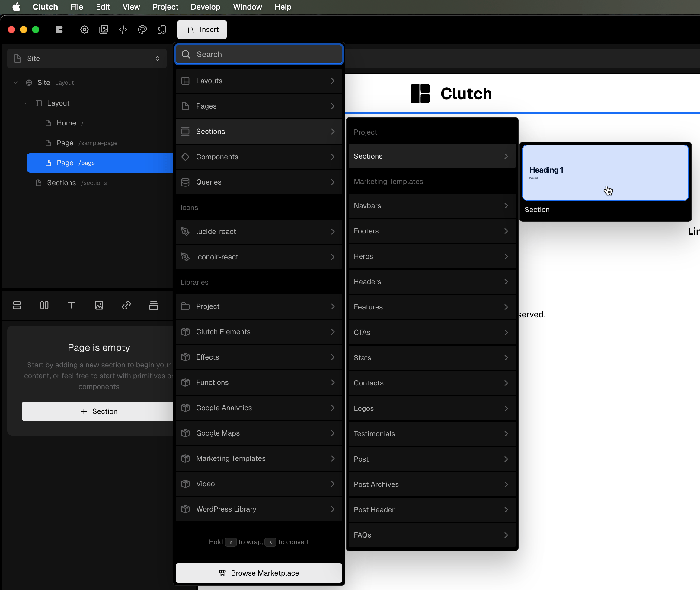700x590 pixels.
Task: Open the Google Maps library
Action: click(x=259, y=433)
